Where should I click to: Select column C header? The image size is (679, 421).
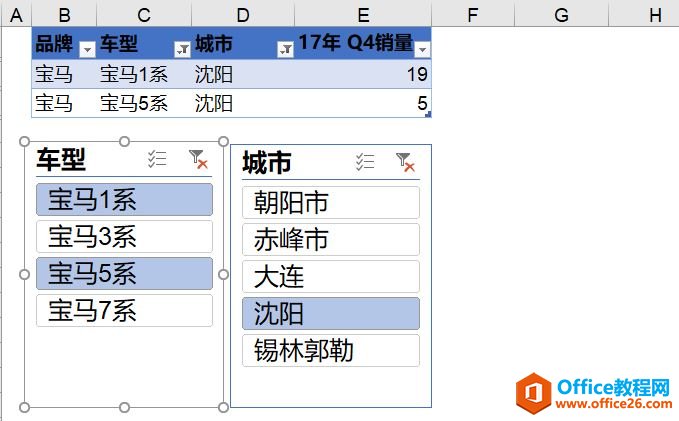pos(144,14)
